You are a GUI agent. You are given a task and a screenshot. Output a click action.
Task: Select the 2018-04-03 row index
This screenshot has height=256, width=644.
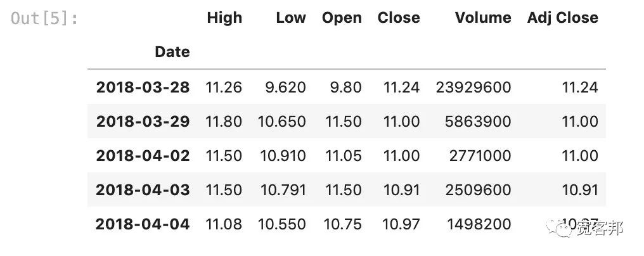(x=143, y=190)
